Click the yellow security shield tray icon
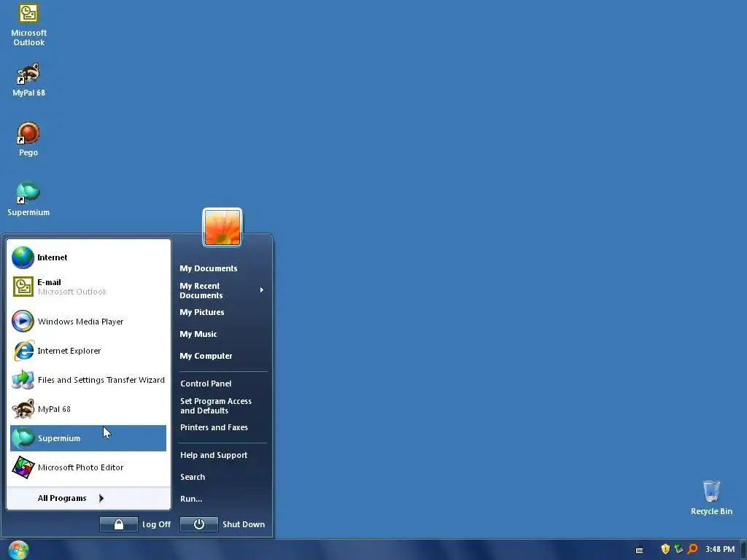The height and width of the screenshot is (560, 747). (665, 549)
